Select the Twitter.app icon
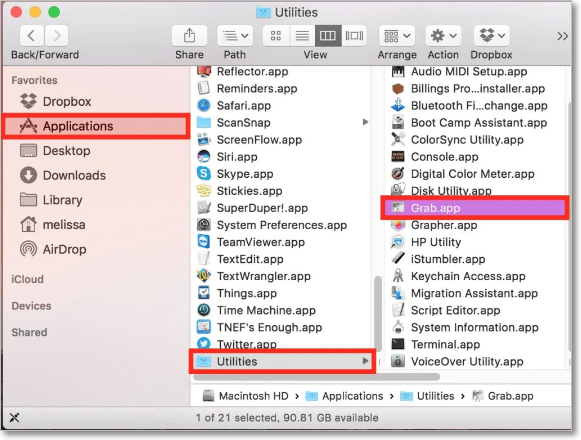This screenshot has height=440, width=581. click(203, 344)
